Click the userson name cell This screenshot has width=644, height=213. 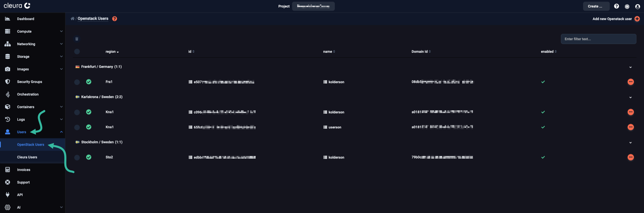pos(332,127)
